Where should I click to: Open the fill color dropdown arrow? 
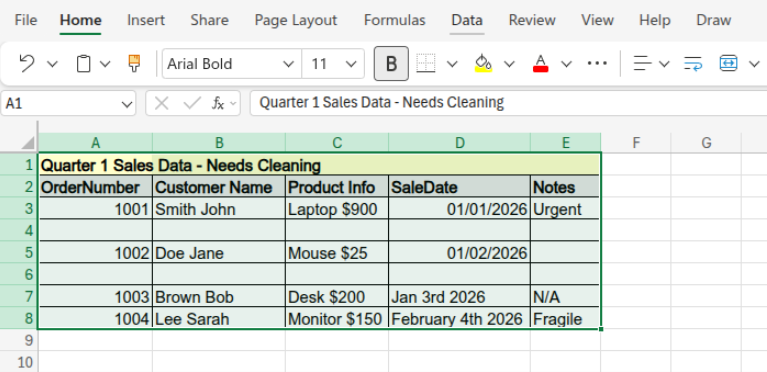tap(510, 64)
